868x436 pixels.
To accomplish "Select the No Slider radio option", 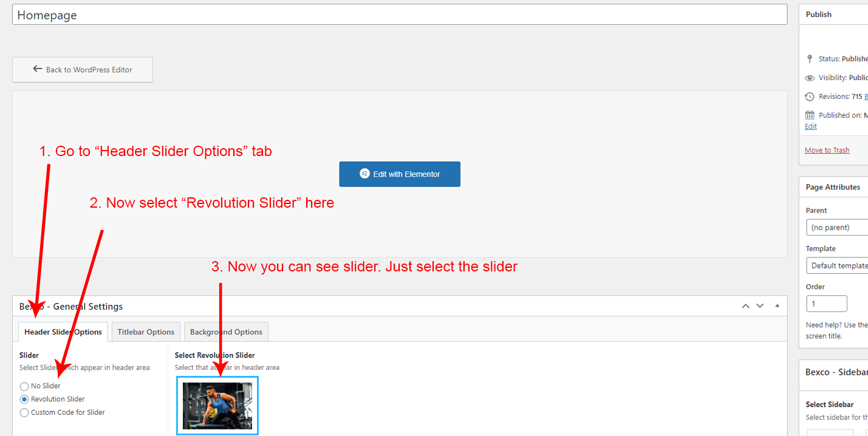I will pos(24,386).
